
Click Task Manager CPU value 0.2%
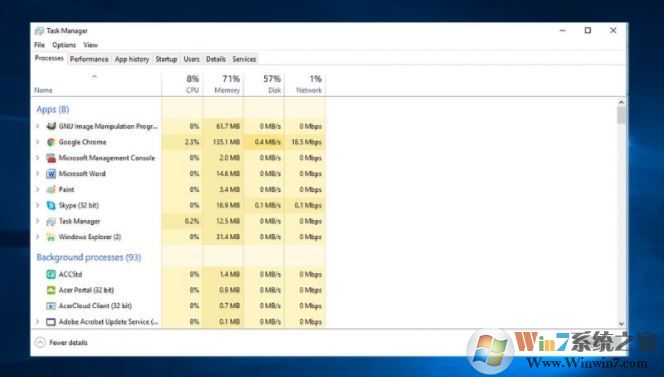click(x=192, y=221)
